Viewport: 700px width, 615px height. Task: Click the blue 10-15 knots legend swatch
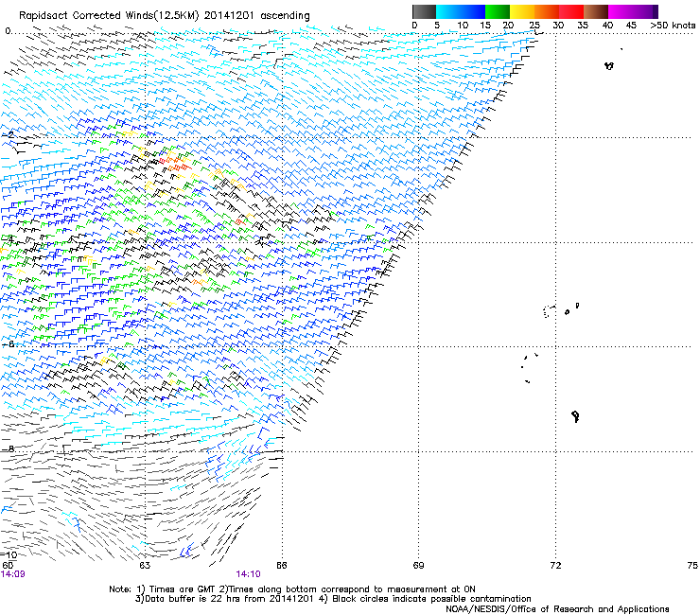pyautogui.click(x=473, y=11)
